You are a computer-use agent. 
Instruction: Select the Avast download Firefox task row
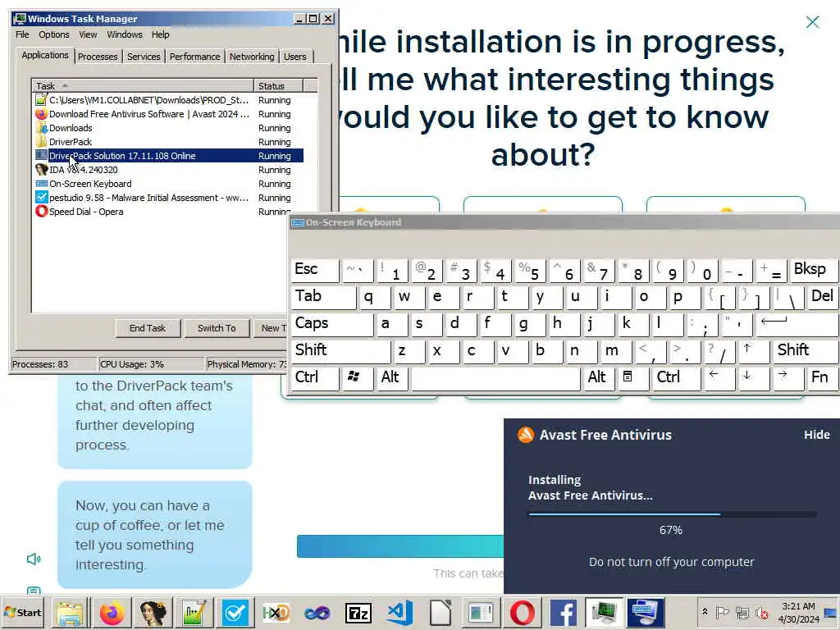click(169, 114)
